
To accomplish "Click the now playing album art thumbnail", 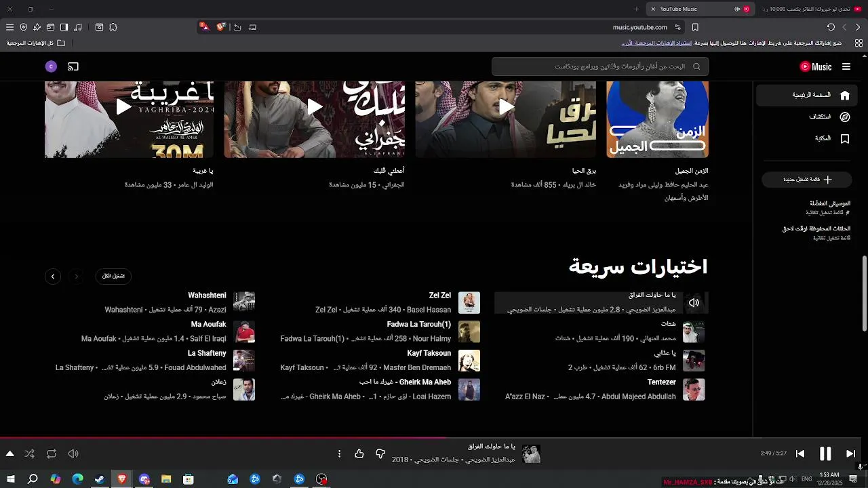I will [x=531, y=453].
